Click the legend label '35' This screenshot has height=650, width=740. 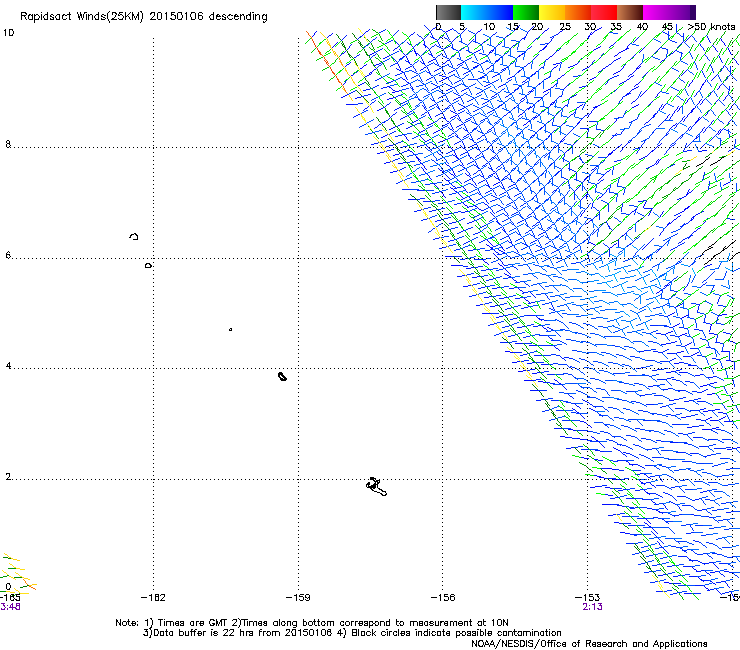616,27
